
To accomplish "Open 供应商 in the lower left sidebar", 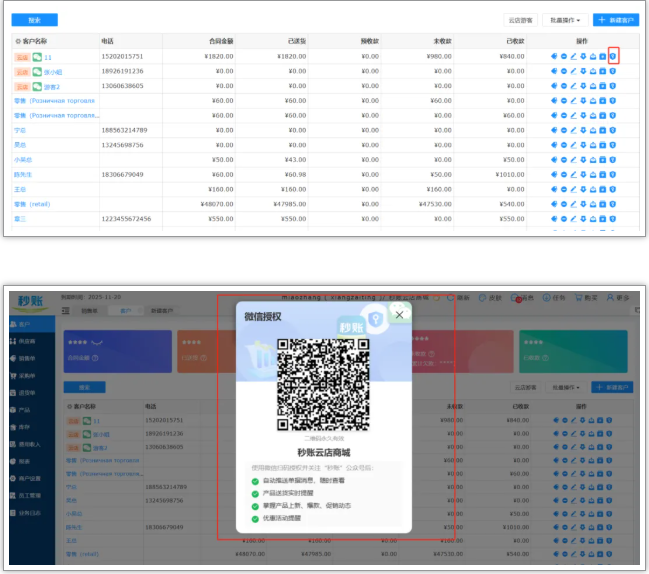I will pyautogui.click(x=32, y=341).
